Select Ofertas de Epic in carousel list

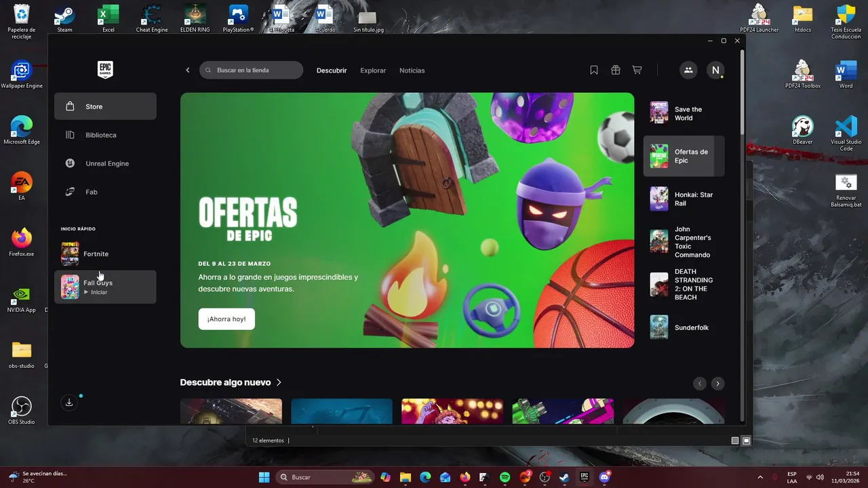(x=684, y=156)
